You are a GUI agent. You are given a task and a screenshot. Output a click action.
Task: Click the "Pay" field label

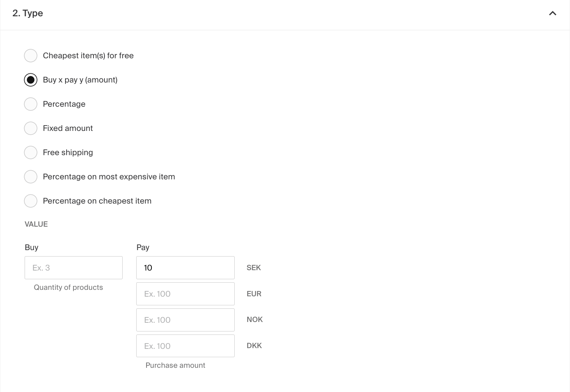pyautogui.click(x=143, y=247)
